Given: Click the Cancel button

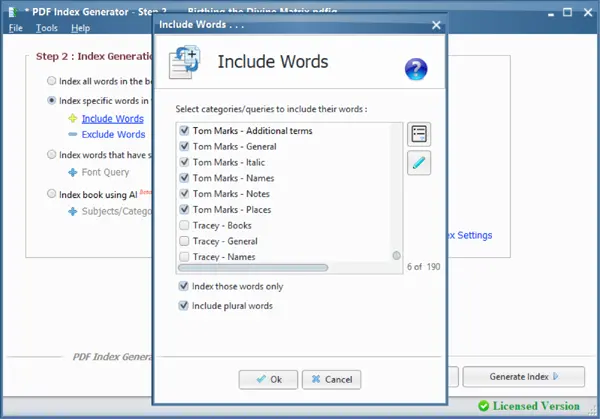Looking at the screenshot, I should coord(331,380).
